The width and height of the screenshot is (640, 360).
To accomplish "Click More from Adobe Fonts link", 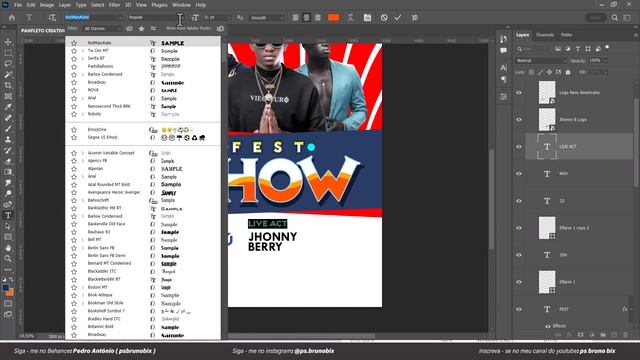I will tap(189, 29).
